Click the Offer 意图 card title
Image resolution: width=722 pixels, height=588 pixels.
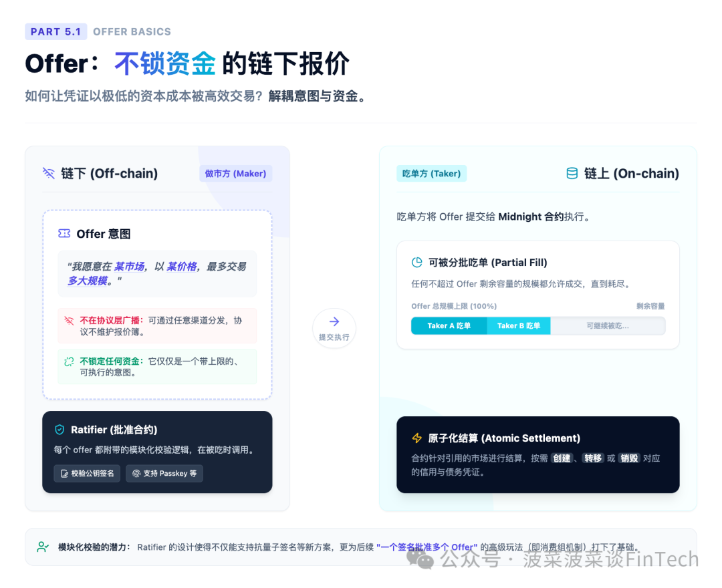104,234
